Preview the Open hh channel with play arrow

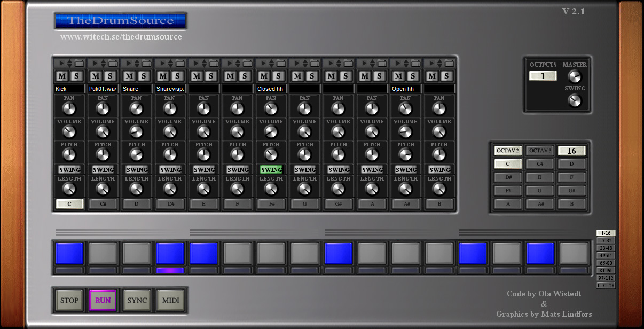398,63
